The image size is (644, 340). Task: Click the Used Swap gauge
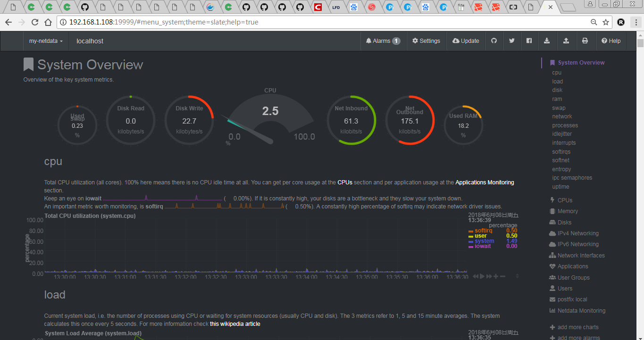coord(77,125)
